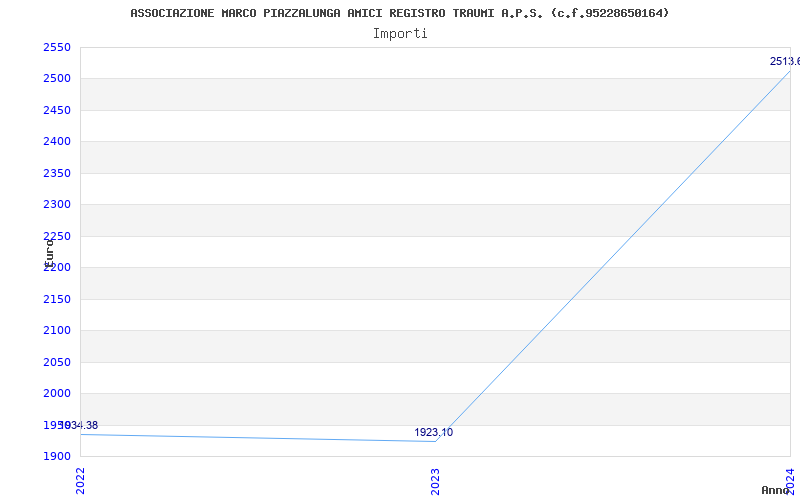
Task: Click the 1934.38 data point label
Action: pyautogui.click(x=79, y=426)
